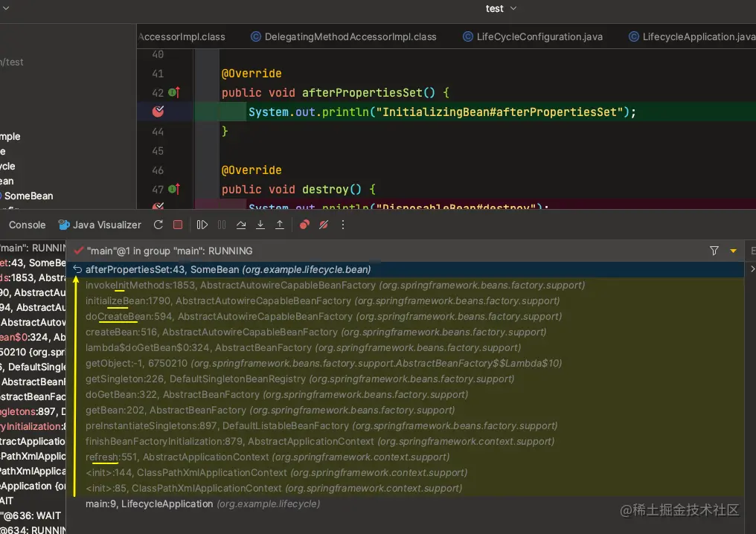Select getBean:202 stack frame

405,410
